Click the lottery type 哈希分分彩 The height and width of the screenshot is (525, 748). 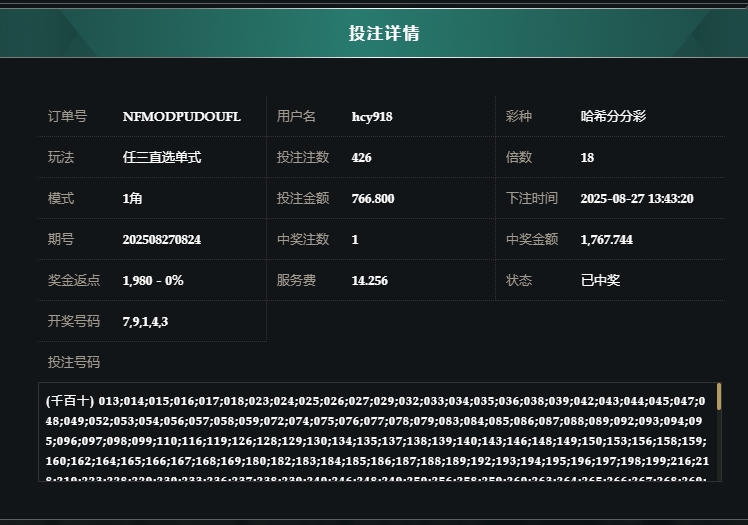[x=613, y=116]
